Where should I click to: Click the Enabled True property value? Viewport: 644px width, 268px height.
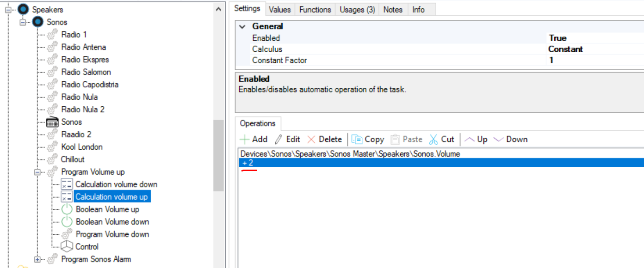[x=557, y=38]
